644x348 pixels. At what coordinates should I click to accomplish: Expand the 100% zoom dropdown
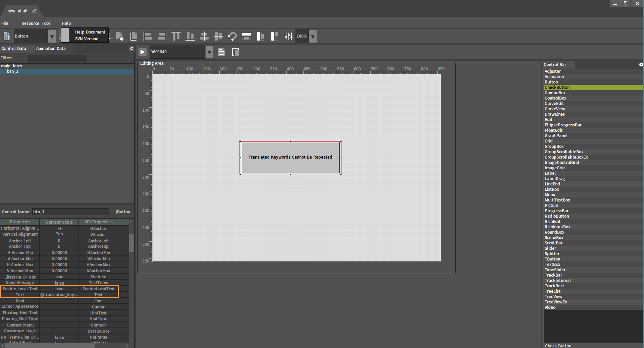(313, 36)
